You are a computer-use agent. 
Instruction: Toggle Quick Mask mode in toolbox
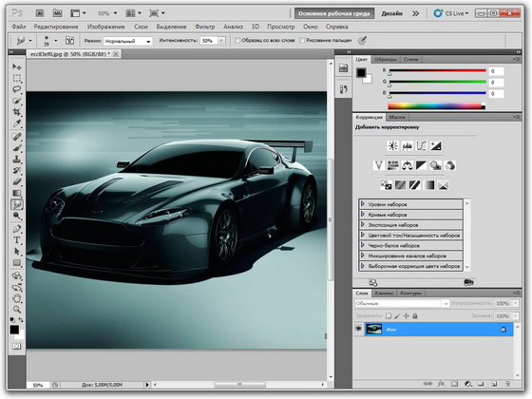pyautogui.click(x=17, y=346)
